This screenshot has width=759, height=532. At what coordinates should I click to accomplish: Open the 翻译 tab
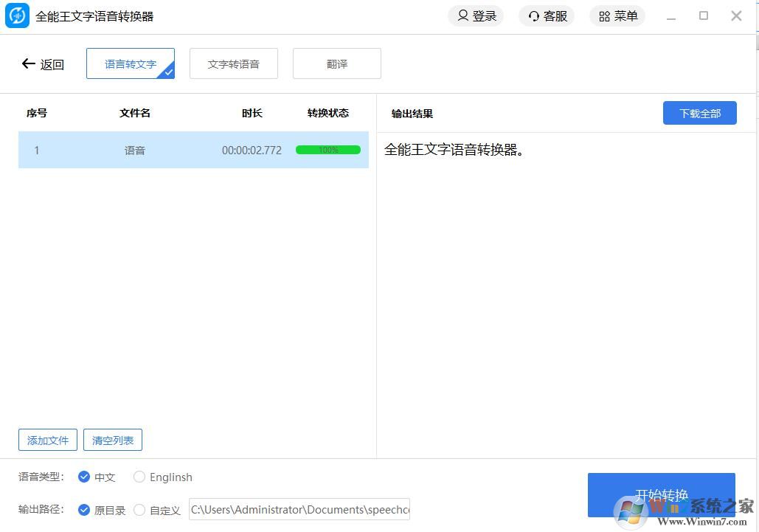tap(336, 63)
